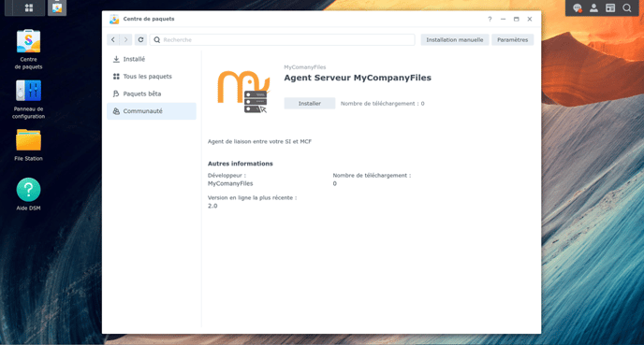Click version value 2.0
644x345 pixels.
(212, 206)
